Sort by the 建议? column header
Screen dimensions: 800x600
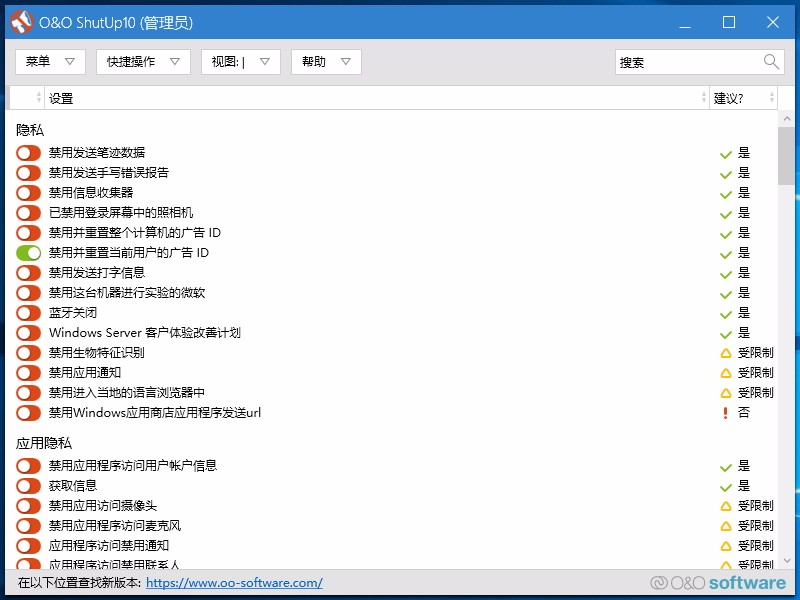click(x=743, y=97)
